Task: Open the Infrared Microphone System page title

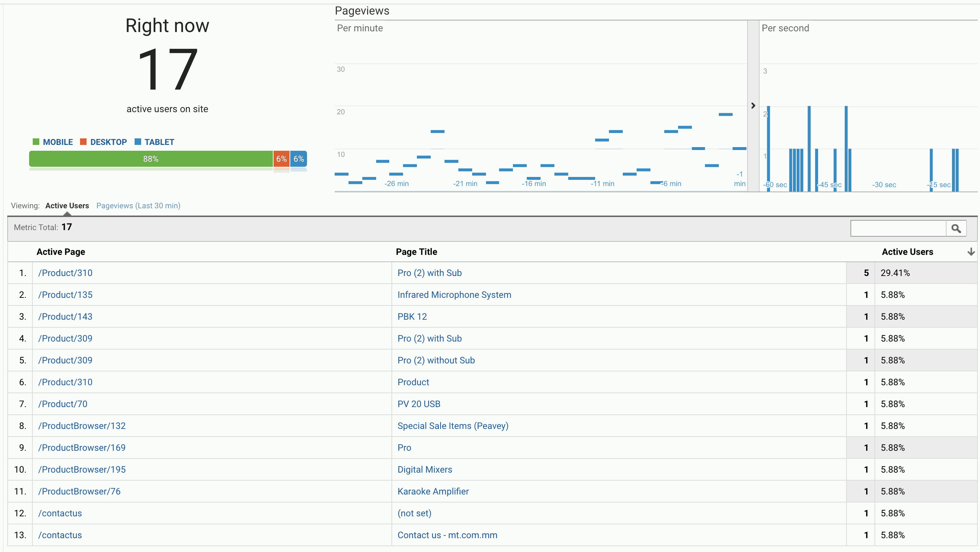Action: (x=454, y=294)
